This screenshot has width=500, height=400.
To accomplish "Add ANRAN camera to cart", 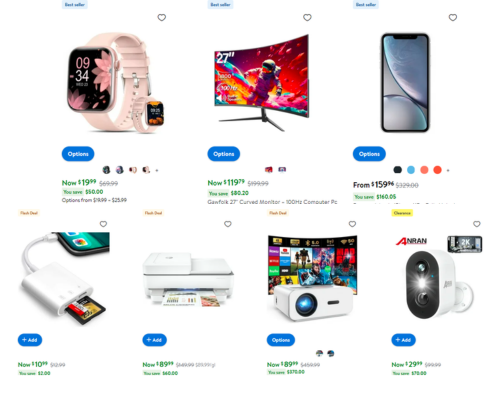I will [403, 340].
